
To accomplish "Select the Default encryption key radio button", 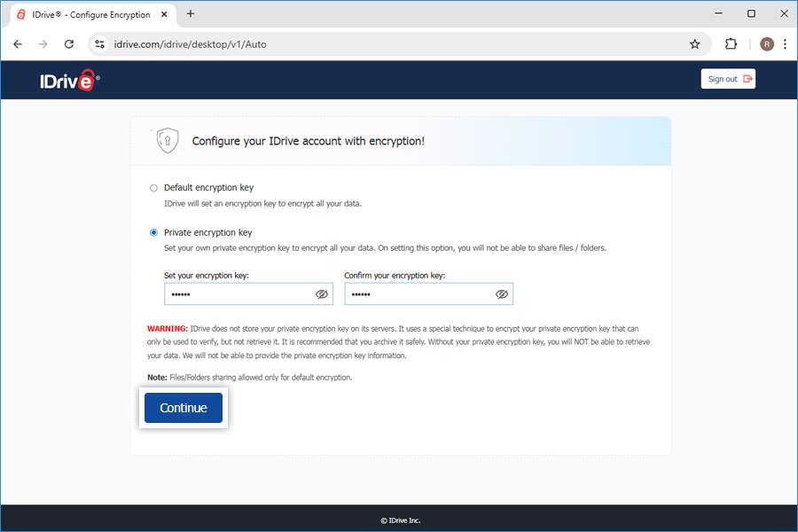I will [x=153, y=188].
